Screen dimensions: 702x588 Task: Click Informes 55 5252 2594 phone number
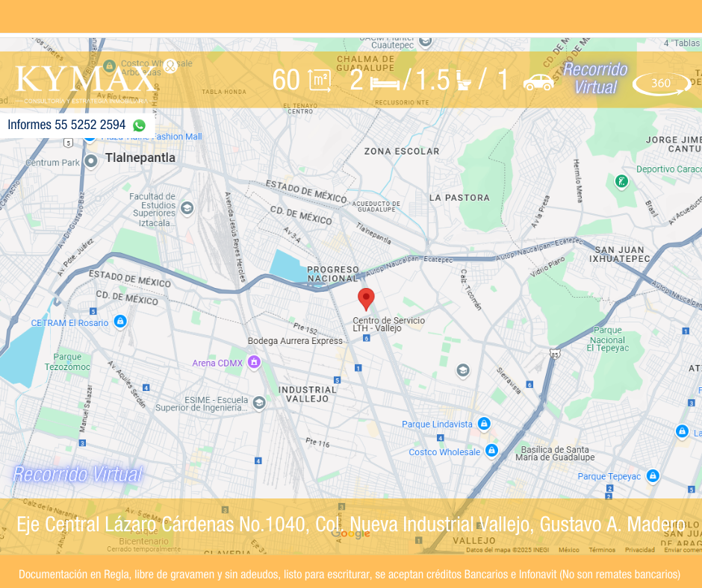tap(66, 125)
